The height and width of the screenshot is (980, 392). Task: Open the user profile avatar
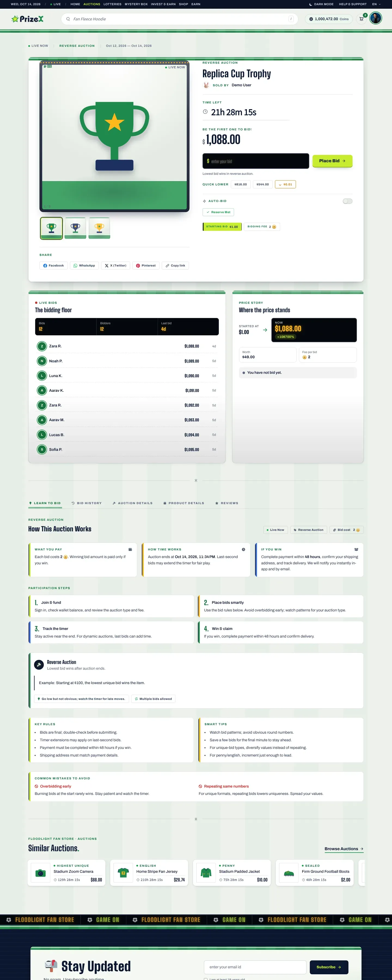(x=376, y=18)
